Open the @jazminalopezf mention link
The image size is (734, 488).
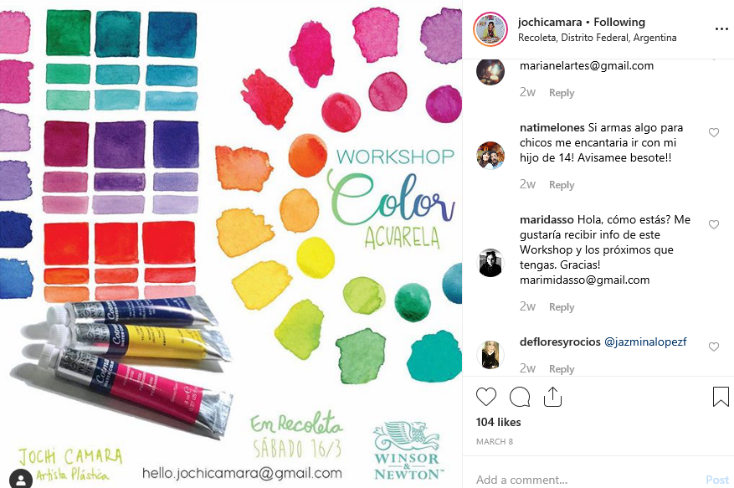coord(645,342)
